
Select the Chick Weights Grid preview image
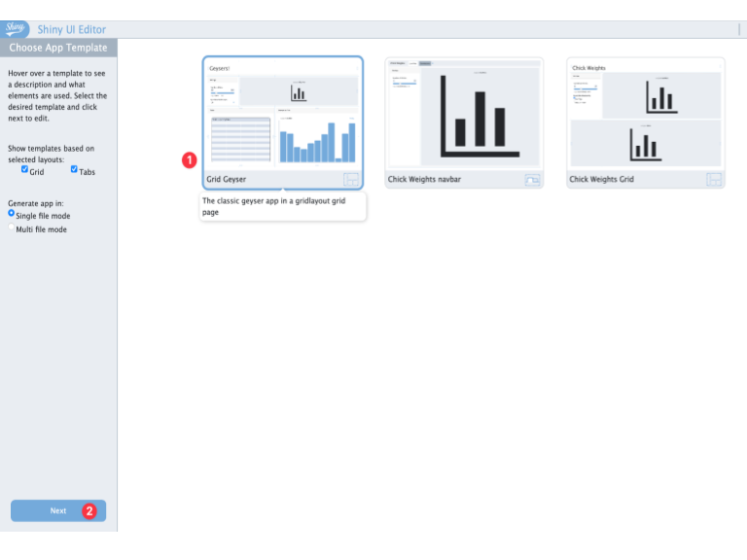646,114
